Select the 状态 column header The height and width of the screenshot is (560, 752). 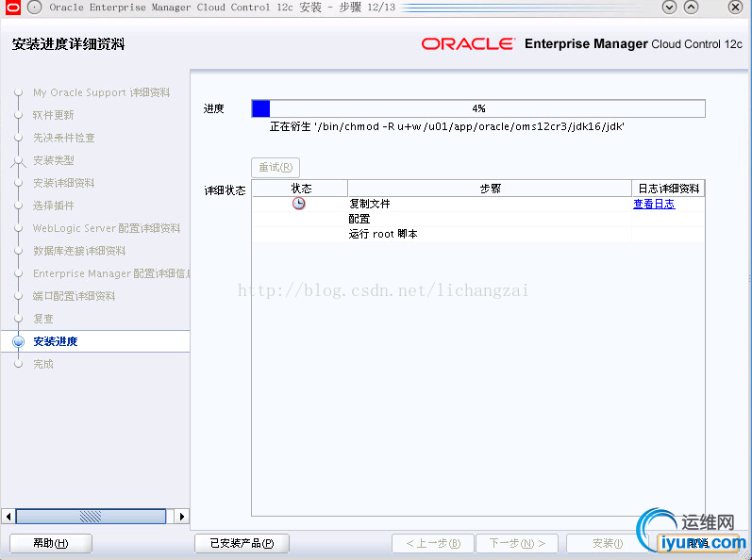[300, 189]
